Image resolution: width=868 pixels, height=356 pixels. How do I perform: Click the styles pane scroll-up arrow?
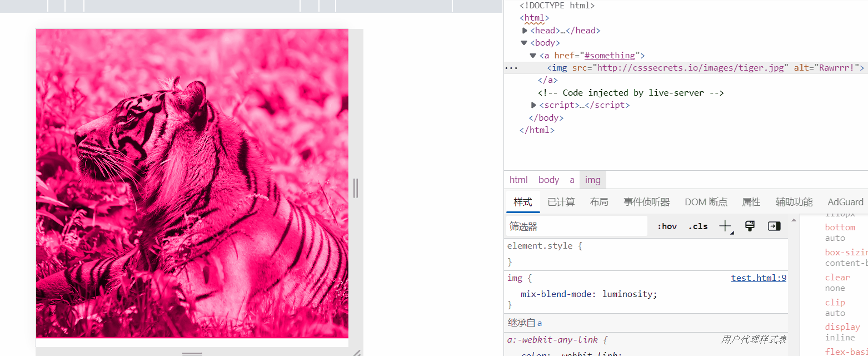coord(794,220)
